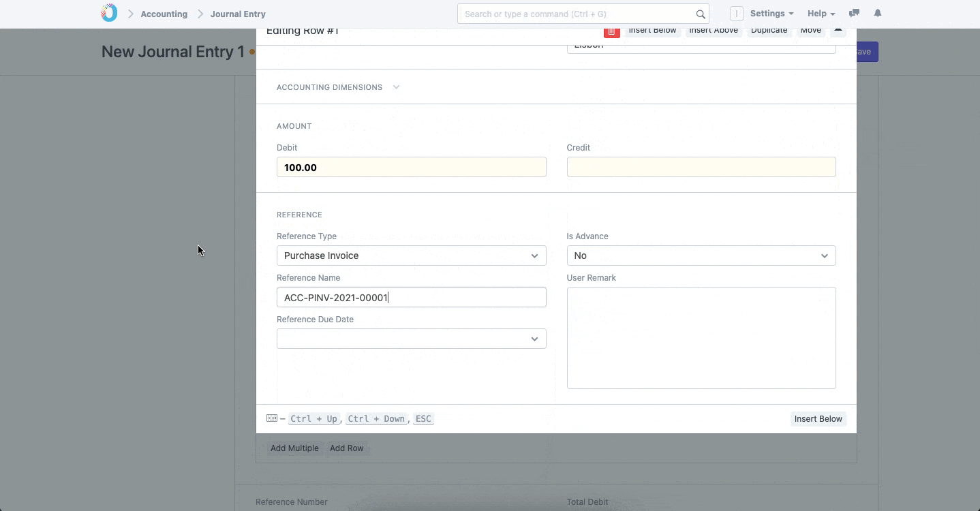
Task: Open the Is Advance dropdown
Action: click(x=701, y=255)
